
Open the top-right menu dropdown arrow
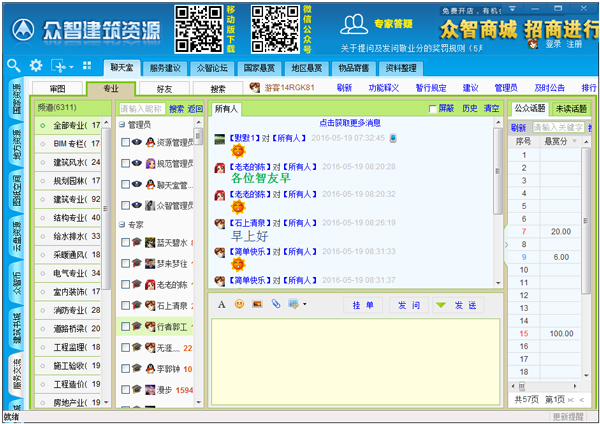[512, 8]
